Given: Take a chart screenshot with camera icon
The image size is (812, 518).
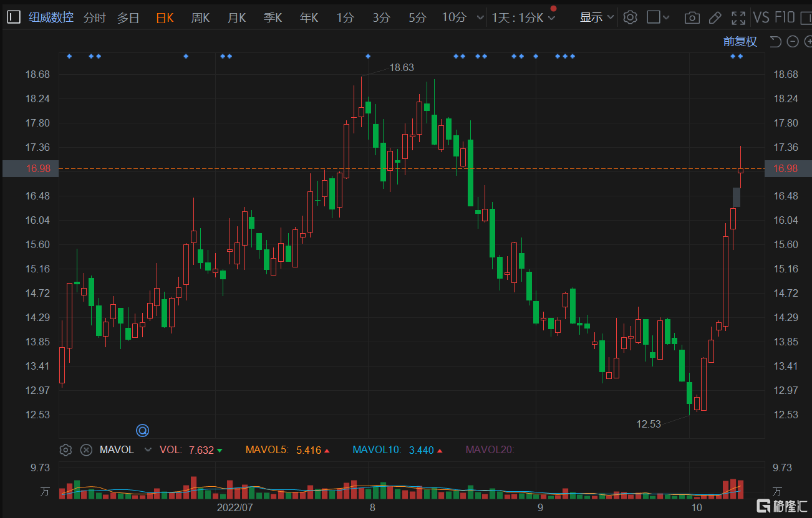Looking at the screenshot, I should 692,17.
